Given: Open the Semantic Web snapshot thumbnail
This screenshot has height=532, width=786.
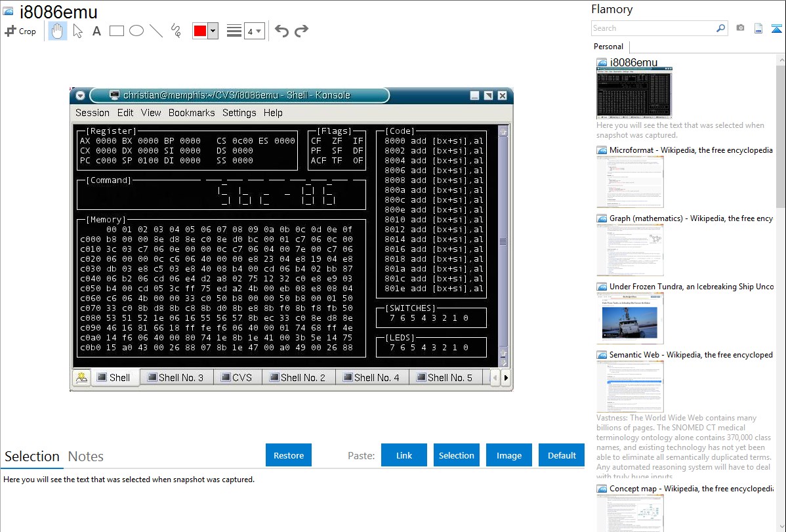Looking at the screenshot, I should [x=630, y=386].
